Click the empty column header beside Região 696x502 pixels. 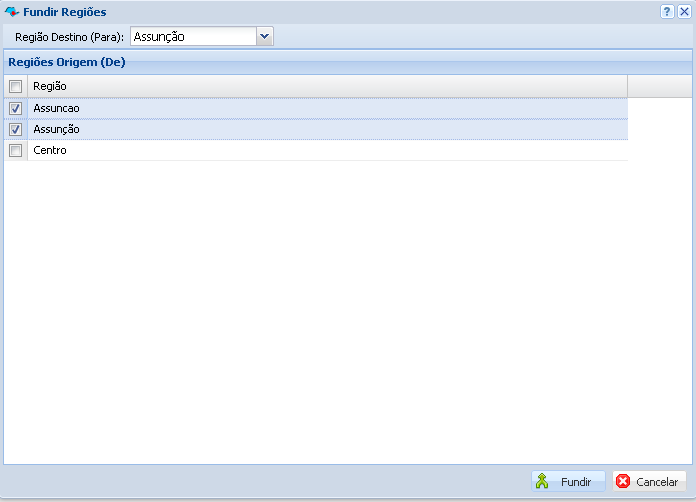(x=659, y=87)
